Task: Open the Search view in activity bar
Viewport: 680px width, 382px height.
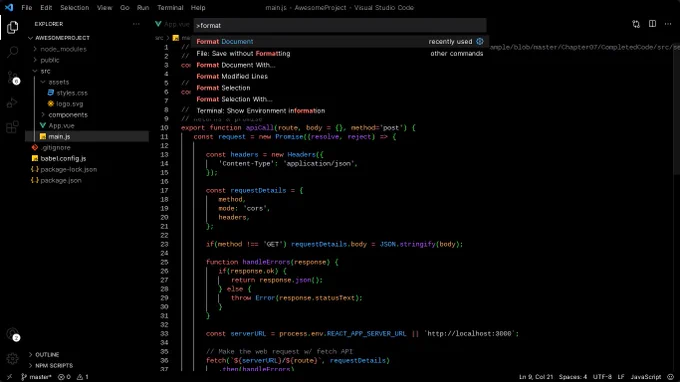Action: point(13,52)
